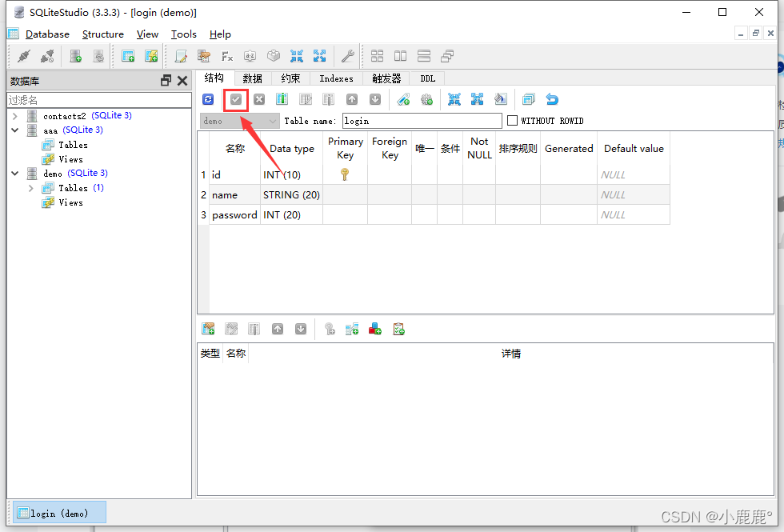Click the 过滤名 filter field

[x=99, y=100]
